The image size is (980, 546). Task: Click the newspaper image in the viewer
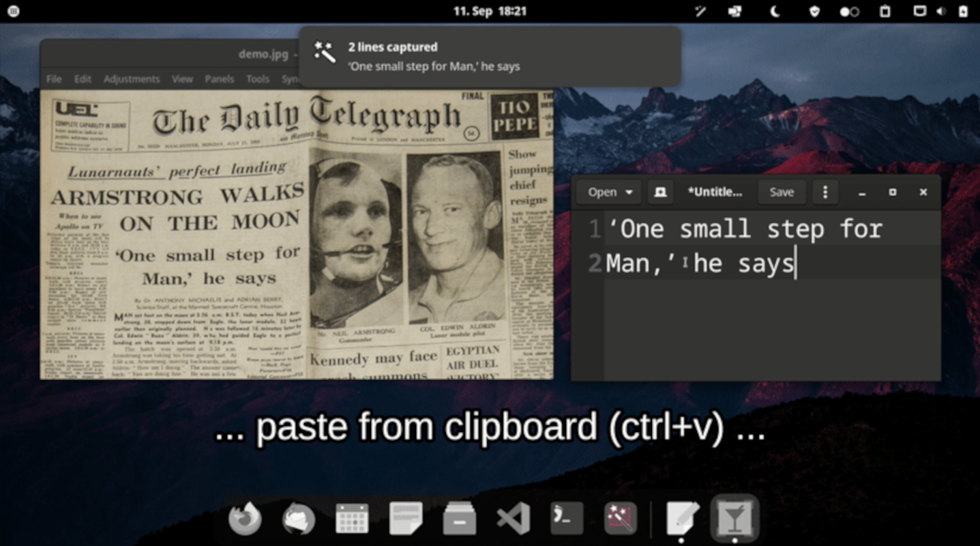[297, 235]
